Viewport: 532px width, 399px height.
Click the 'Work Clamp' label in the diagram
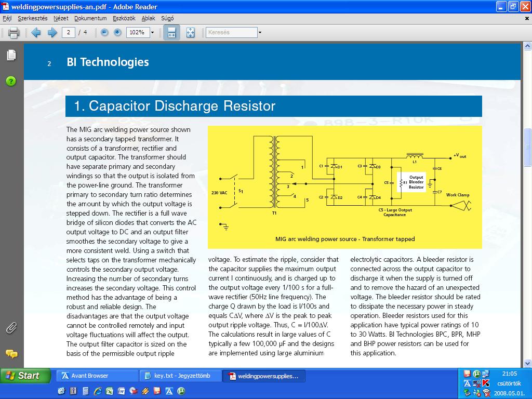click(x=458, y=195)
